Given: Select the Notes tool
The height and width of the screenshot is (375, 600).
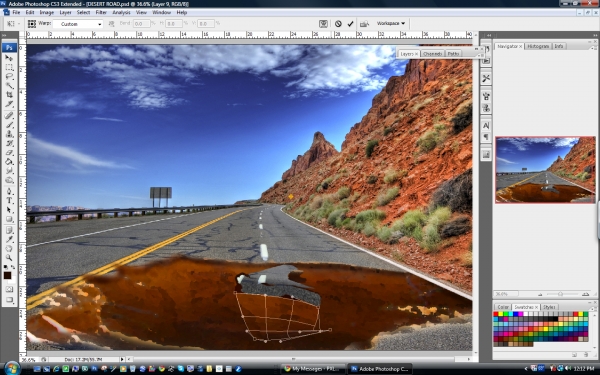Looking at the screenshot, I should point(9,230).
